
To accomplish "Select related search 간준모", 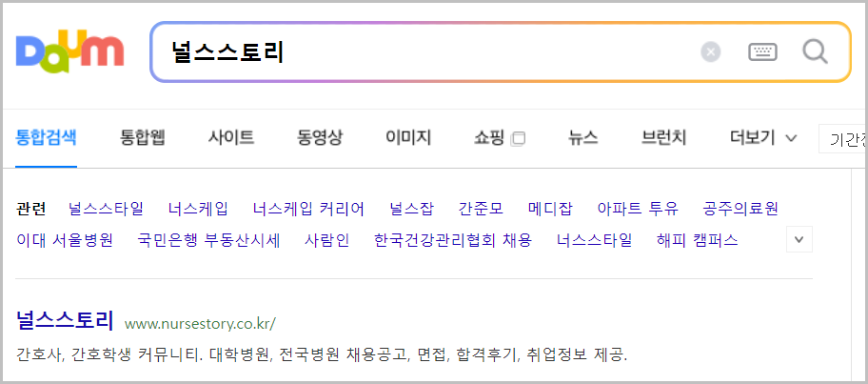I will 481,209.
